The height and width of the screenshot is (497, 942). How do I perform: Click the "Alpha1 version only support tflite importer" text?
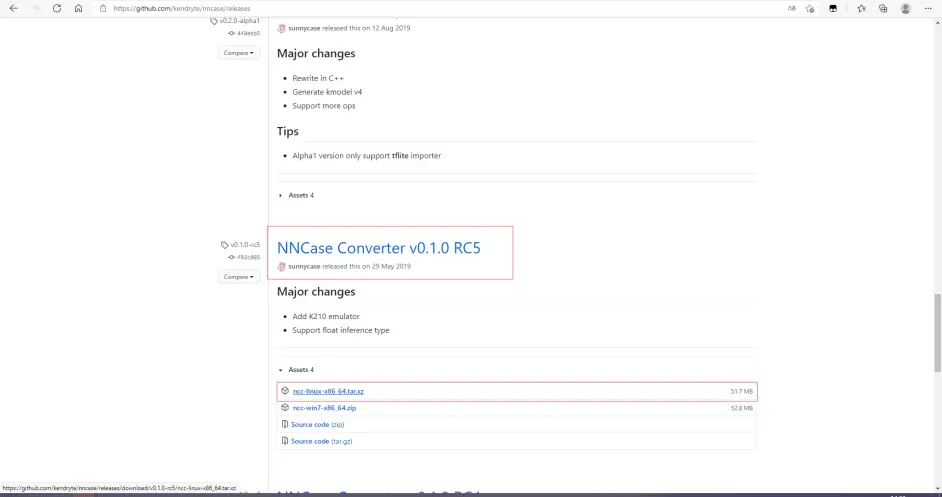[366, 156]
